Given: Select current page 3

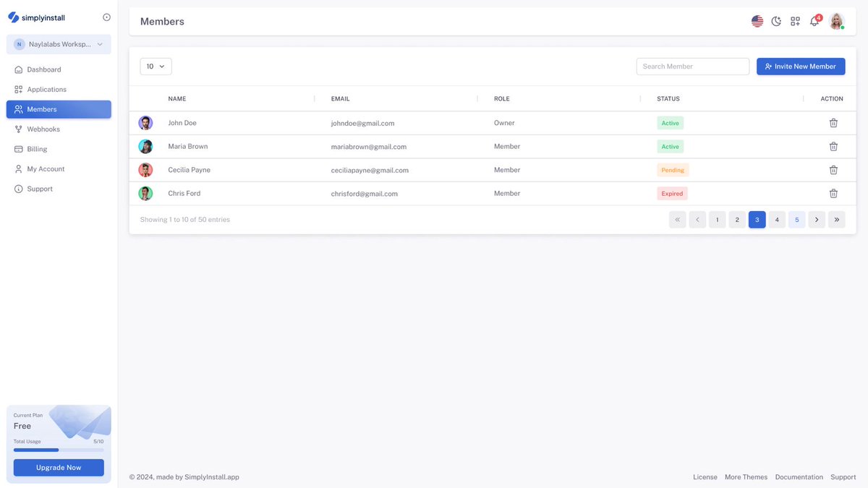Looking at the screenshot, I should pos(757,220).
